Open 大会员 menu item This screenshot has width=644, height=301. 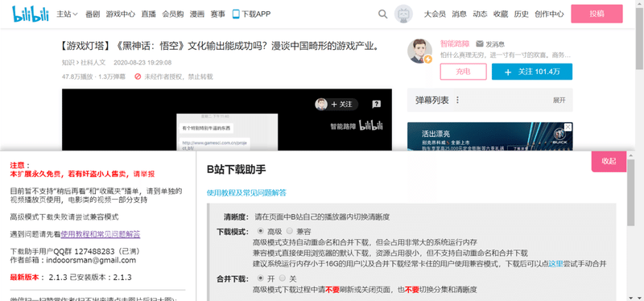(435, 14)
